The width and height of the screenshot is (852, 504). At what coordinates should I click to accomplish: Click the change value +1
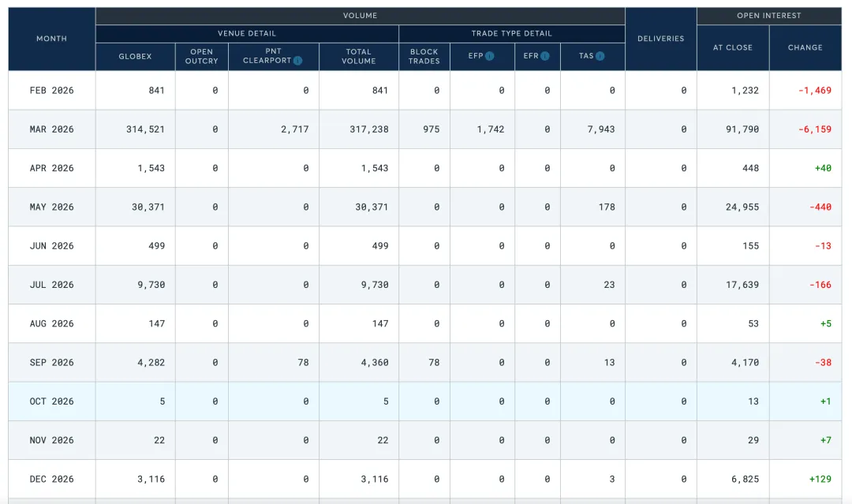(x=825, y=401)
